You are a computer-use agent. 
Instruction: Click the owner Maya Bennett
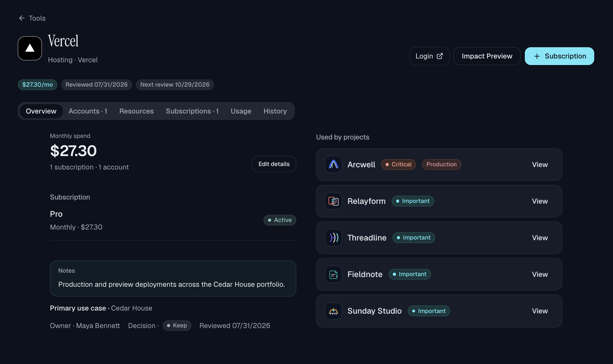pyautogui.click(x=85, y=326)
